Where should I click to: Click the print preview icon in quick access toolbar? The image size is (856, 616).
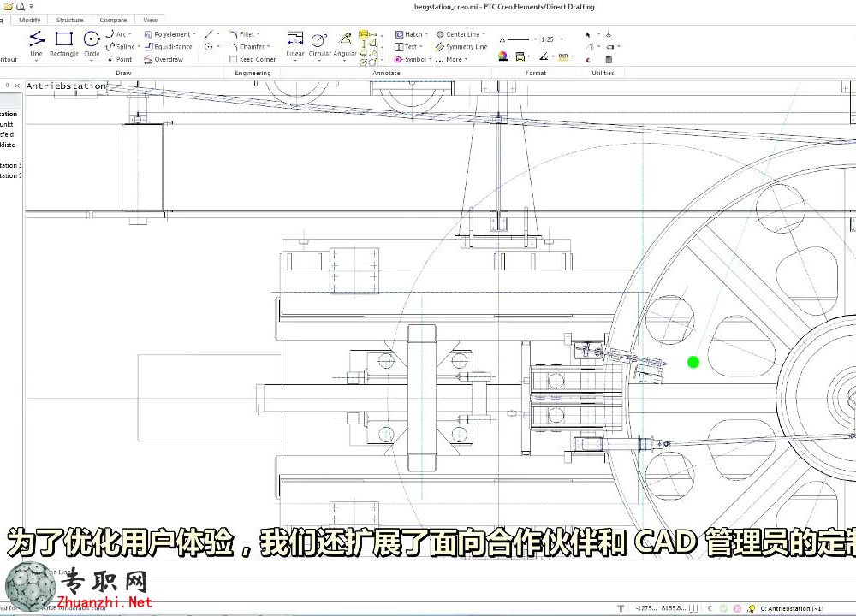pyautogui.click(x=21, y=7)
